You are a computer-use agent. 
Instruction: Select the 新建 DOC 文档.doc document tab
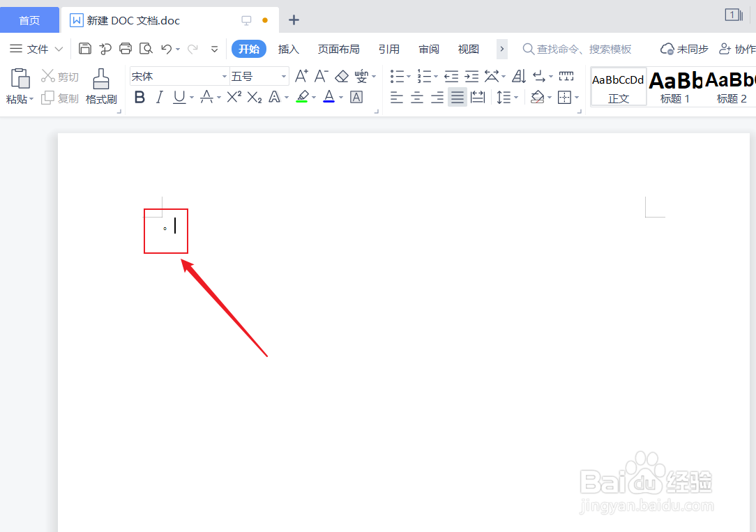click(x=169, y=20)
